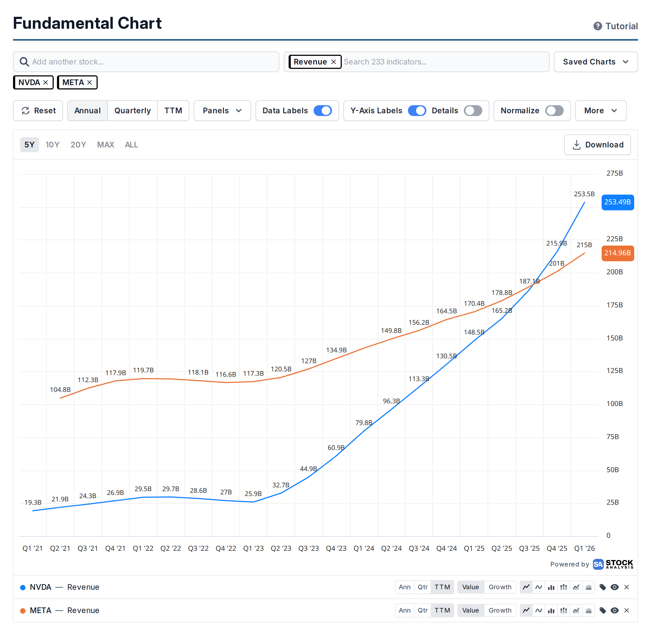Select area line chart for NVDA Revenue
651x644 pixels.
click(x=576, y=587)
